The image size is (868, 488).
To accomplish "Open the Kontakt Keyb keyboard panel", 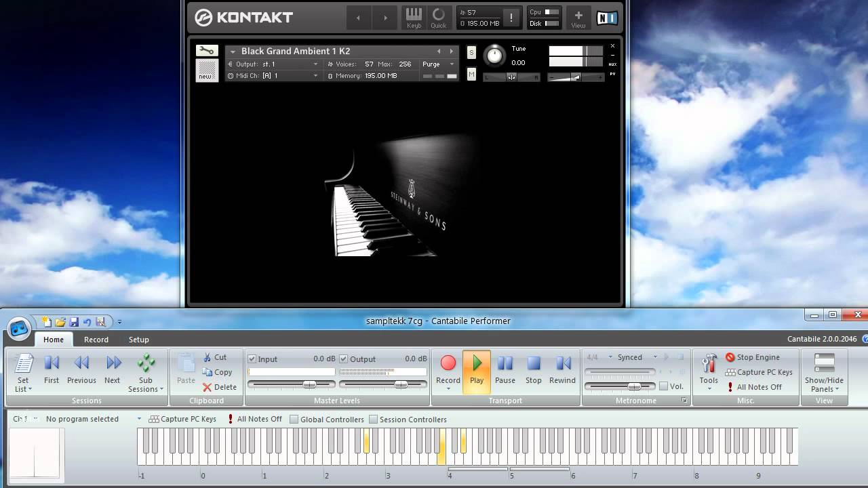I will pyautogui.click(x=414, y=18).
